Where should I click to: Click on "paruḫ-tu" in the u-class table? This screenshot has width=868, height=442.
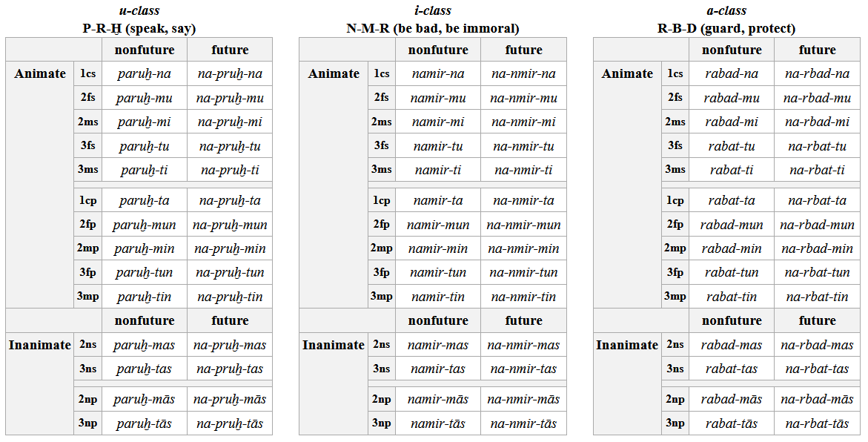tap(145, 146)
